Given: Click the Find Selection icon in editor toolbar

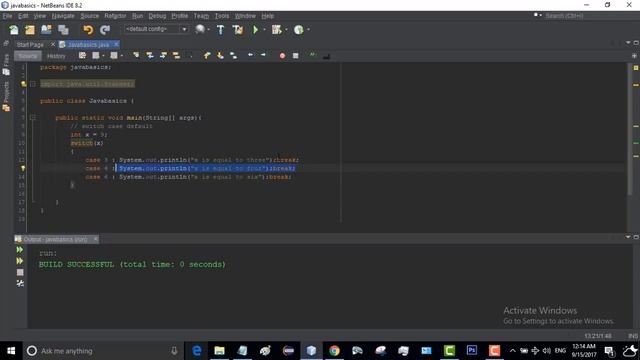Looking at the screenshot, I should (136, 55).
